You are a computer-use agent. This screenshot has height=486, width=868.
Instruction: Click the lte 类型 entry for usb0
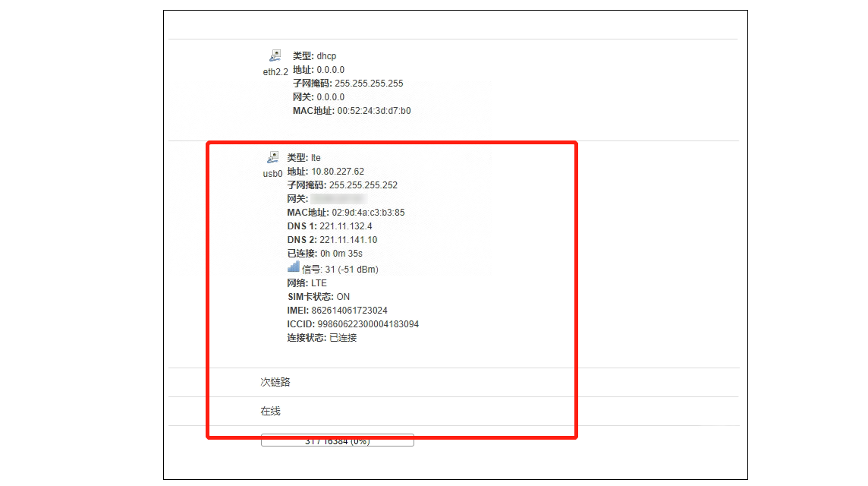[302, 157]
